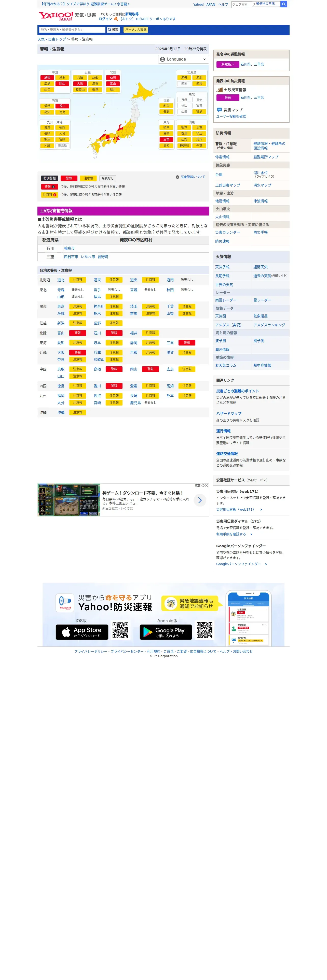Open 避難場所マップ menu item
Viewport: 327px width, 980px height.
[266, 157]
